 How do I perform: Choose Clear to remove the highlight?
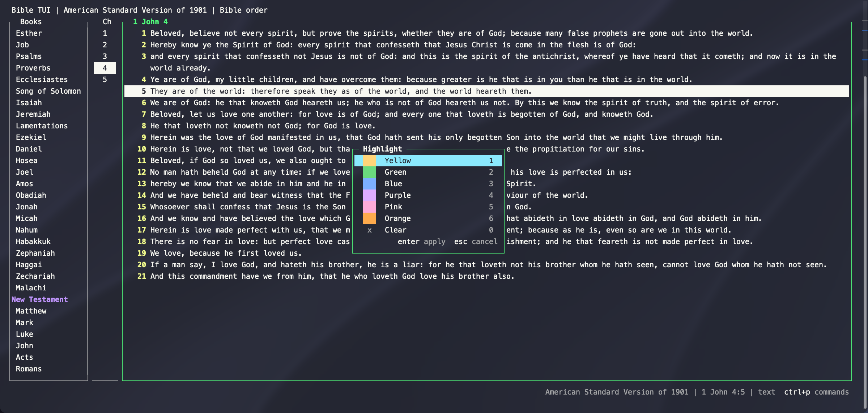[x=428, y=230]
